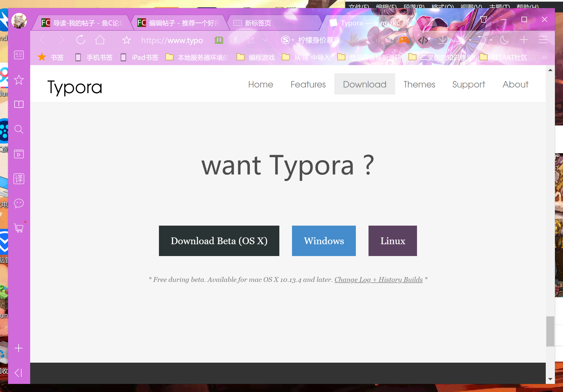
Task: Collapse the browser sidebar
Action: pyautogui.click(x=18, y=373)
